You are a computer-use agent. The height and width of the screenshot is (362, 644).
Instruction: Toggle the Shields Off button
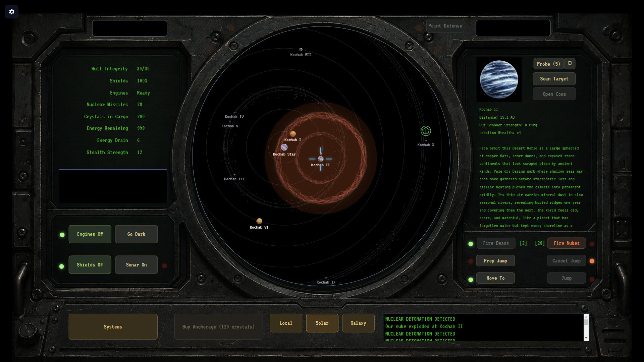pos(90,265)
